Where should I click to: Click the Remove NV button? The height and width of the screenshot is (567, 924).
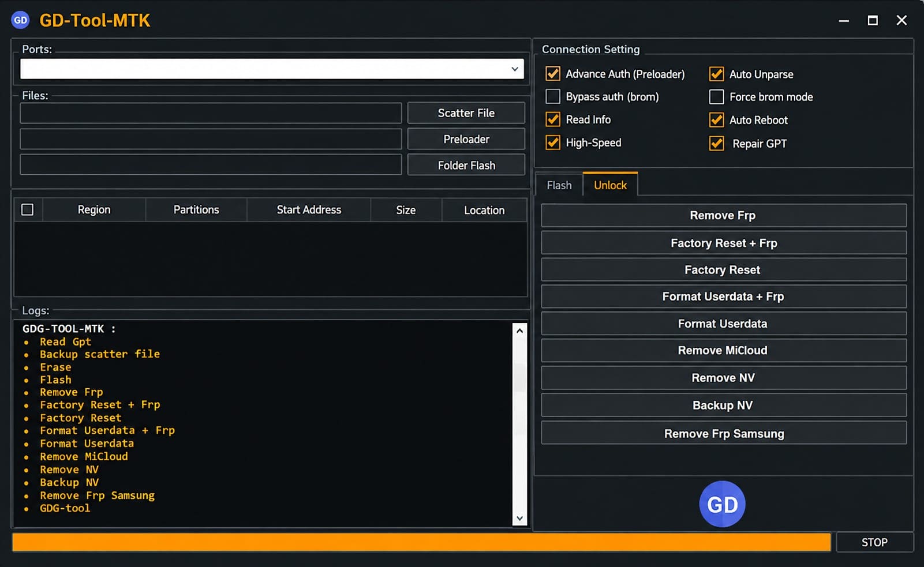click(x=724, y=378)
